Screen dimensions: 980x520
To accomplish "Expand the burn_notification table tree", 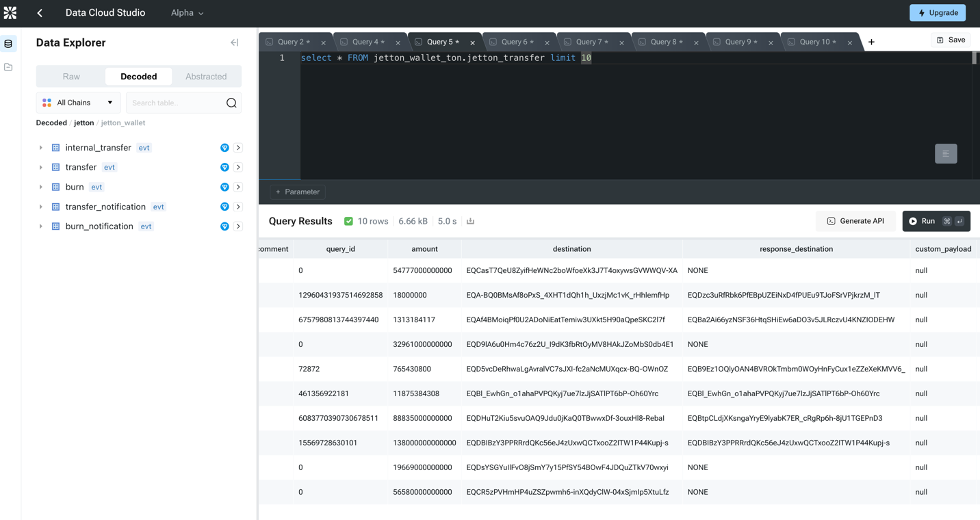I will [x=41, y=226].
